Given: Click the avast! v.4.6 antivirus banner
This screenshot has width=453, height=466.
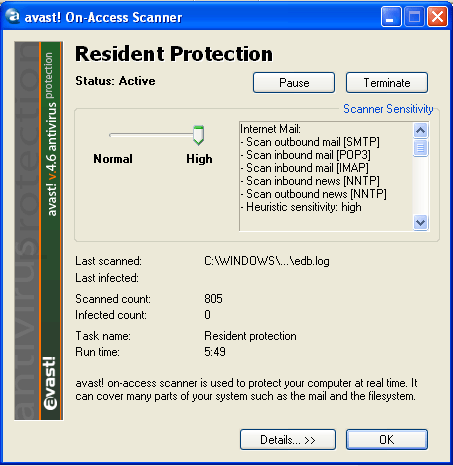Looking at the screenshot, I should (50, 133).
